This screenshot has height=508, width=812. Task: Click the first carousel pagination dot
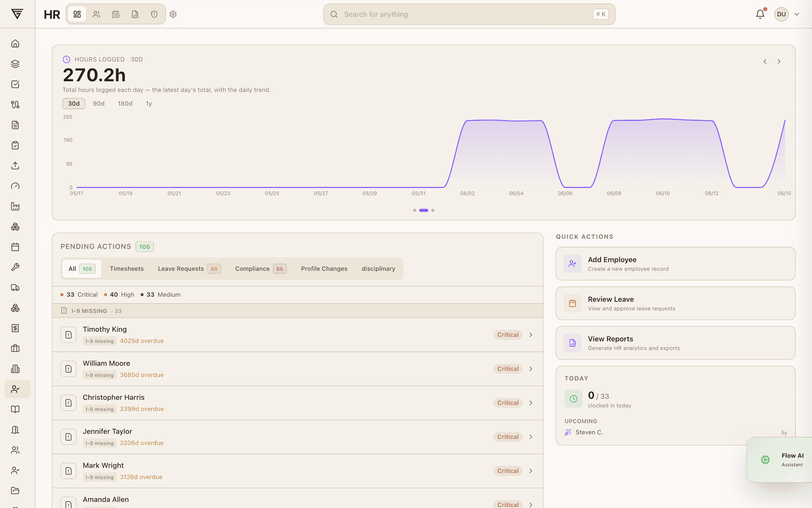(414, 210)
